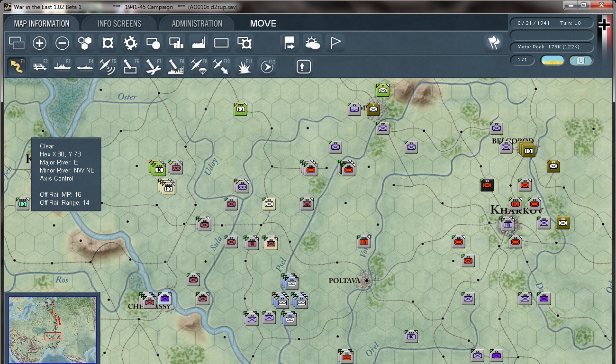This screenshot has height=364, width=616.
Task: Click the Motor Pool: 179K readout
Action: click(x=552, y=47)
